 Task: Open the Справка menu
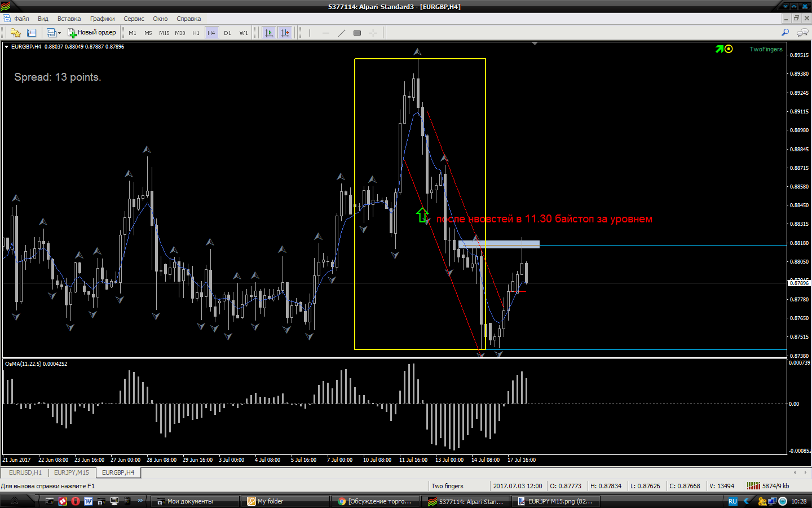tap(188, 19)
